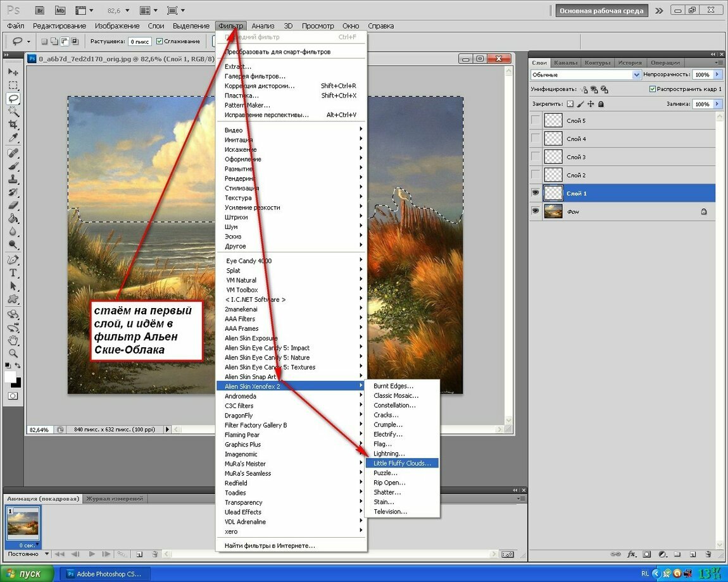The width and height of the screenshot is (728, 582).
Task: Select the Path Selection tool
Action: pos(13,286)
